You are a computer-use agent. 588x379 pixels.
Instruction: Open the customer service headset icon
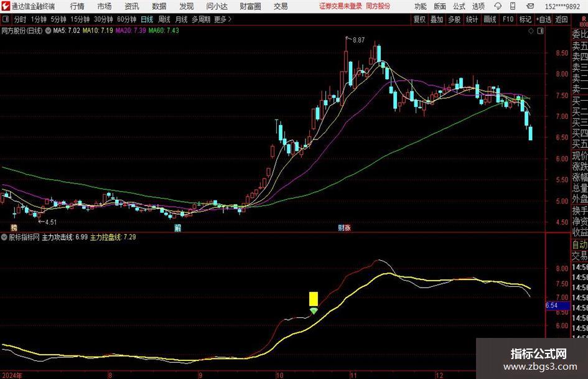click(498, 6)
